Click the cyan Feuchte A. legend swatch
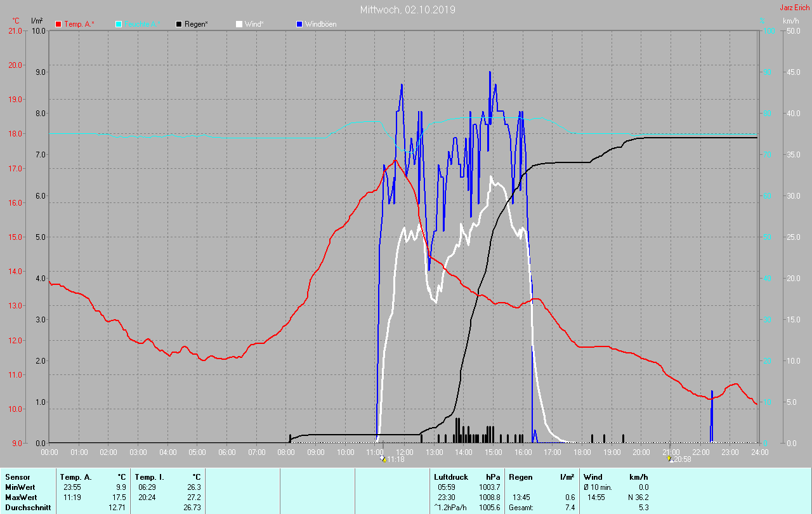This screenshot has width=812, height=514. (119, 24)
